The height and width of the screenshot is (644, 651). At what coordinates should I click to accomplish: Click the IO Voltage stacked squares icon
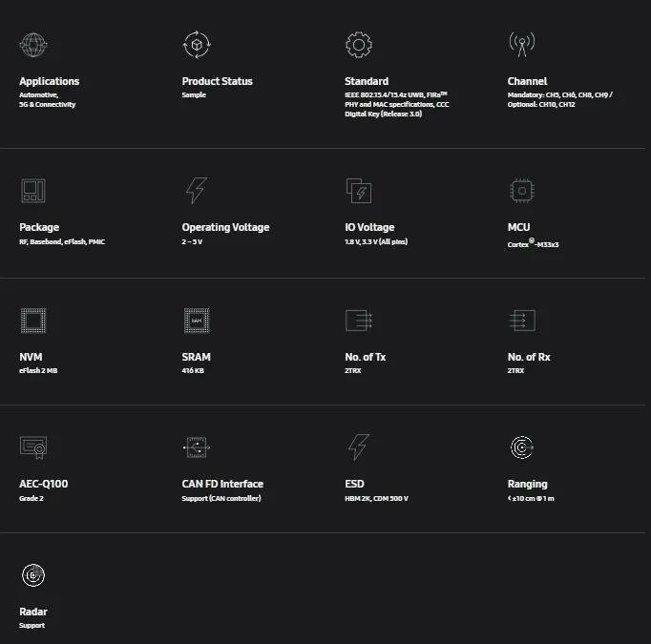[359, 191]
